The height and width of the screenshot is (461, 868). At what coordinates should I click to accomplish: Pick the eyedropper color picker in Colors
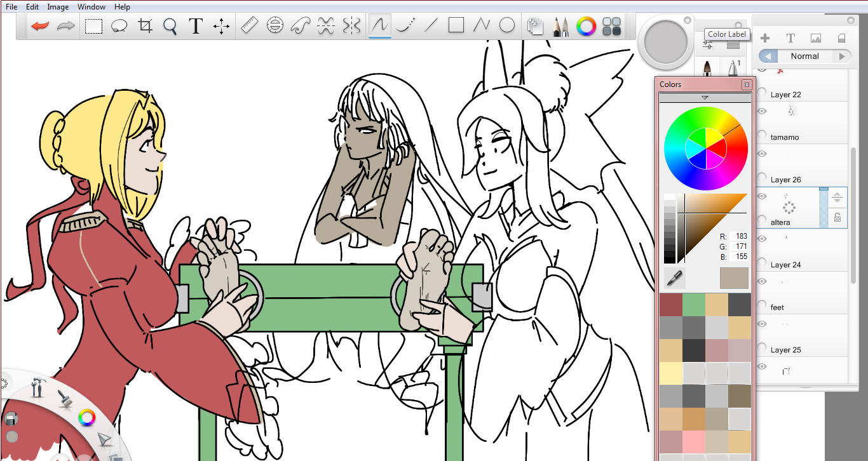674,277
